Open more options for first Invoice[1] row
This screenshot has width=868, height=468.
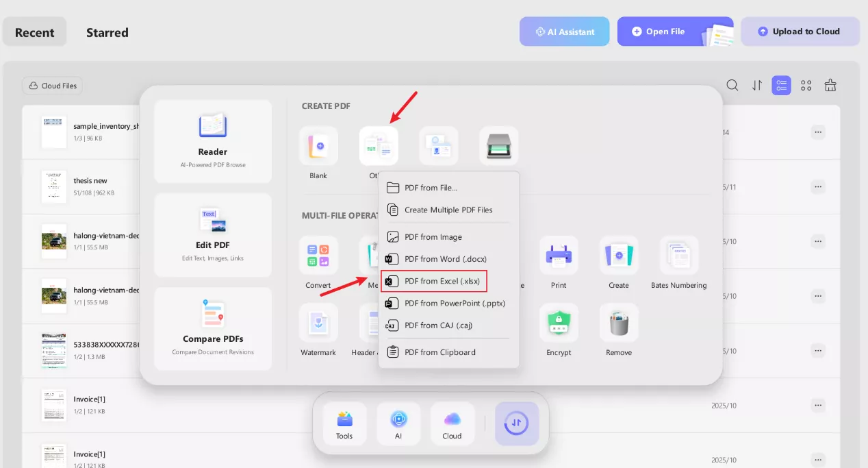pyautogui.click(x=818, y=405)
